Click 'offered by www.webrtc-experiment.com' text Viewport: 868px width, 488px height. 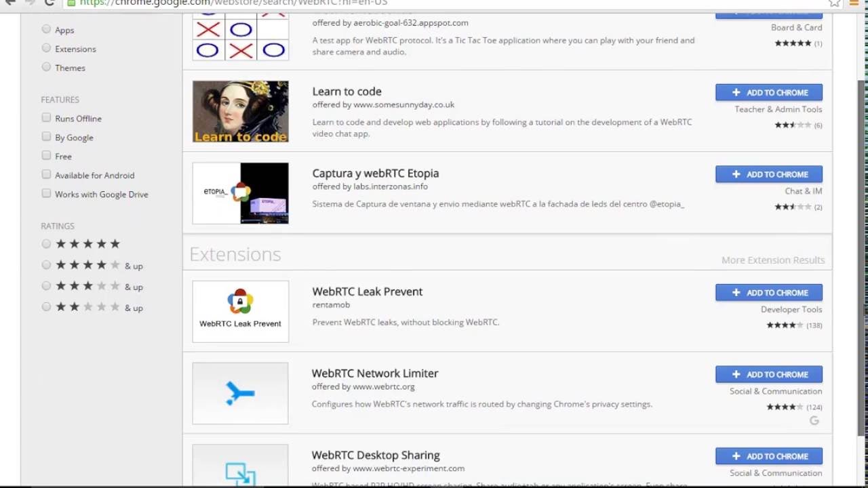[x=388, y=468]
